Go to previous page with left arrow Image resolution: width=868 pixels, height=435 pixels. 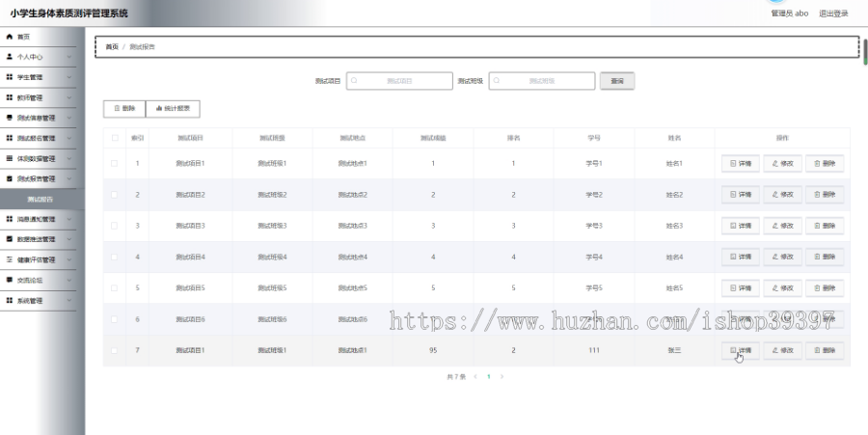pyautogui.click(x=475, y=376)
